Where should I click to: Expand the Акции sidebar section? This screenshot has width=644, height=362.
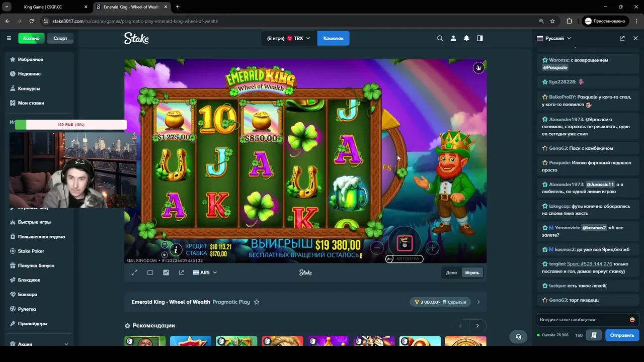click(x=66, y=344)
